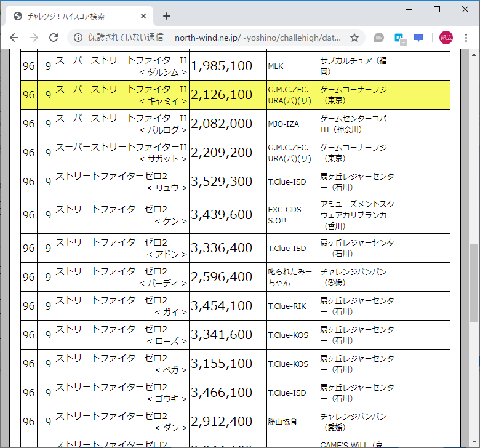Click the score 3,466,100

point(222,393)
